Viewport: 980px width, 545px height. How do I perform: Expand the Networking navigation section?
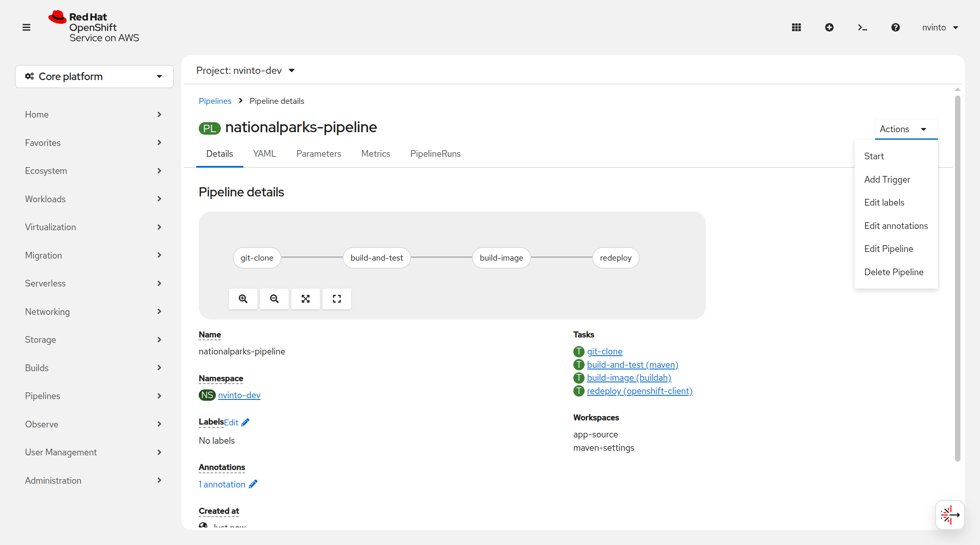coord(94,311)
